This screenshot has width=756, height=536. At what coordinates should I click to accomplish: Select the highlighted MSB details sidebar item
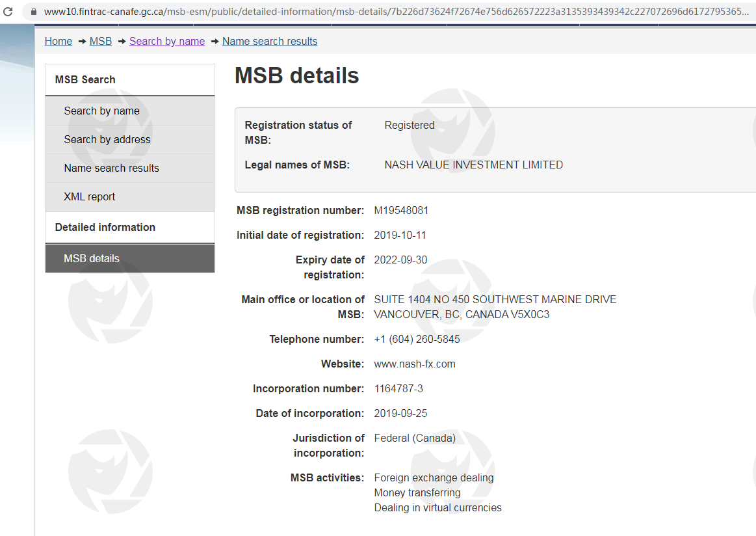92,258
